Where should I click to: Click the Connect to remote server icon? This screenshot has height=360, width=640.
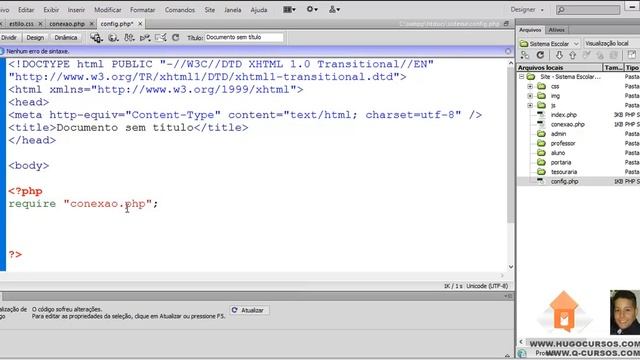click(525, 55)
